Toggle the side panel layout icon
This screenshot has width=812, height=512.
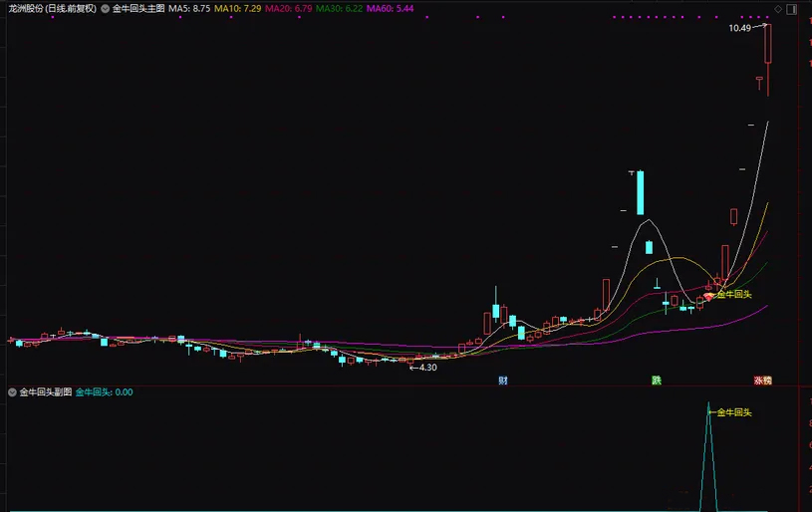(x=791, y=9)
